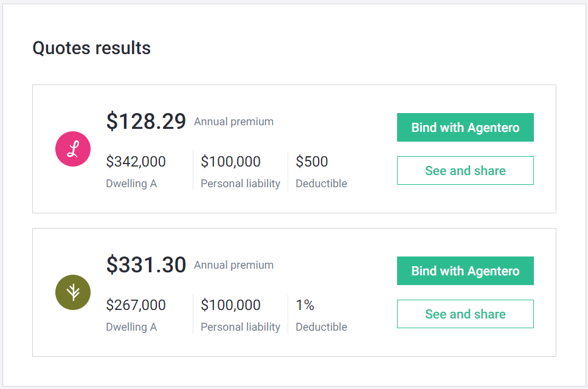The width and height of the screenshot is (588, 389).
Task: Click the $342,000 dwelling coverage value
Action: (x=136, y=162)
